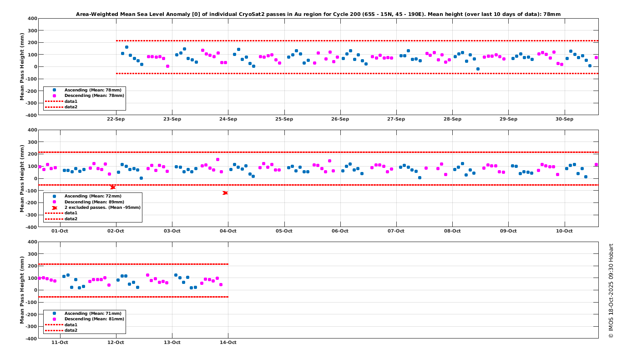Select the IMOS 18-Oct-2025 09:30 Hobart copyright text
Screen dimensions: 637x364
point(611,291)
